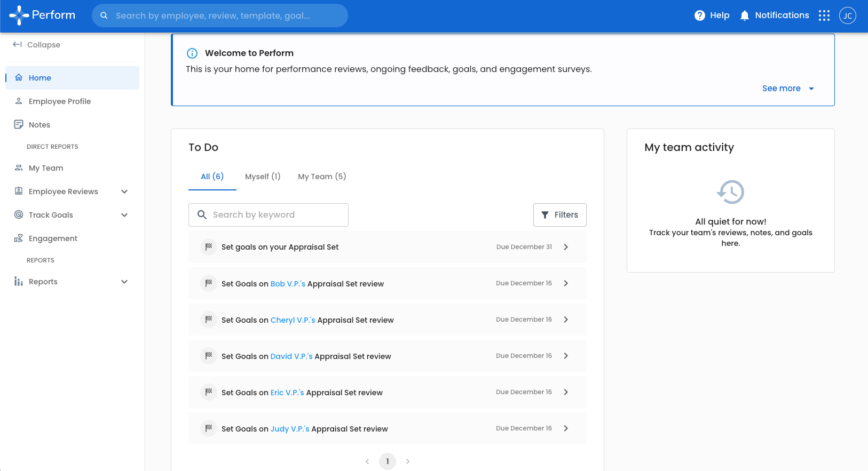Expand See more in welcome banner
Viewport: 868px width, 471px height.
click(x=788, y=89)
